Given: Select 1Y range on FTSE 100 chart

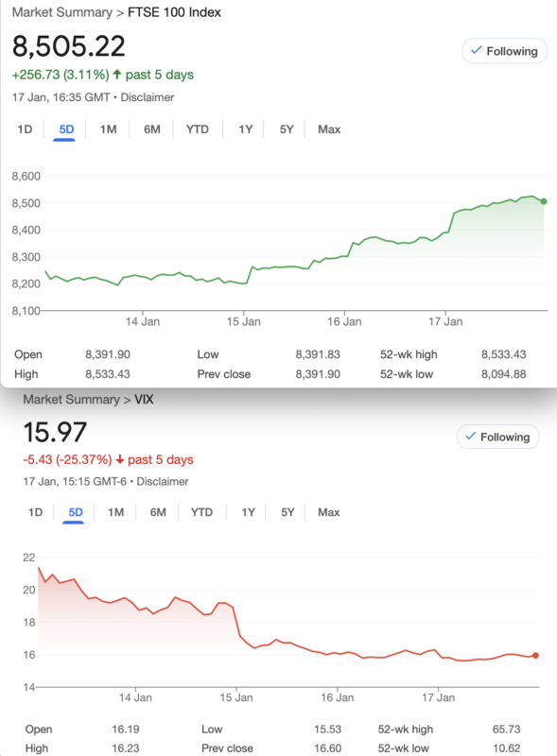Looking at the screenshot, I should (x=245, y=129).
